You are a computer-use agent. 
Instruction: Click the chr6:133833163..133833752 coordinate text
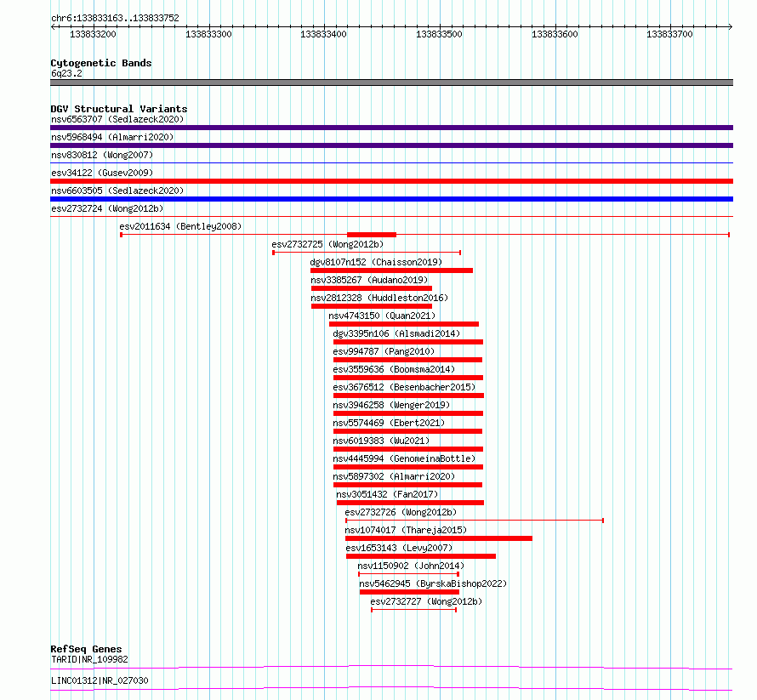pyautogui.click(x=115, y=18)
